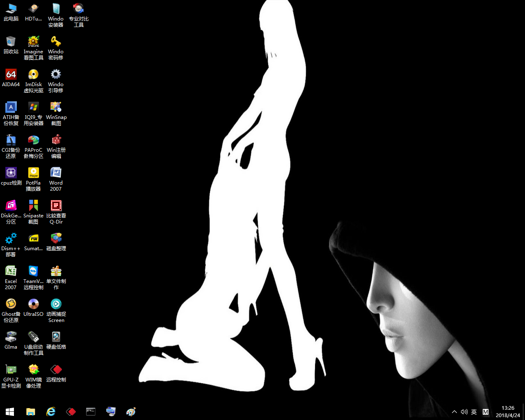Select the Ghost 备份还原 icon

click(11, 310)
